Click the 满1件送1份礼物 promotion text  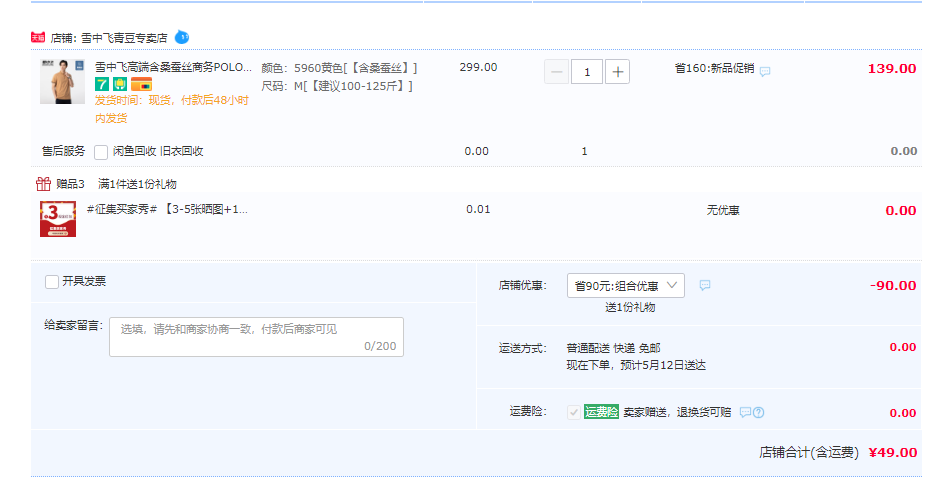(x=137, y=184)
